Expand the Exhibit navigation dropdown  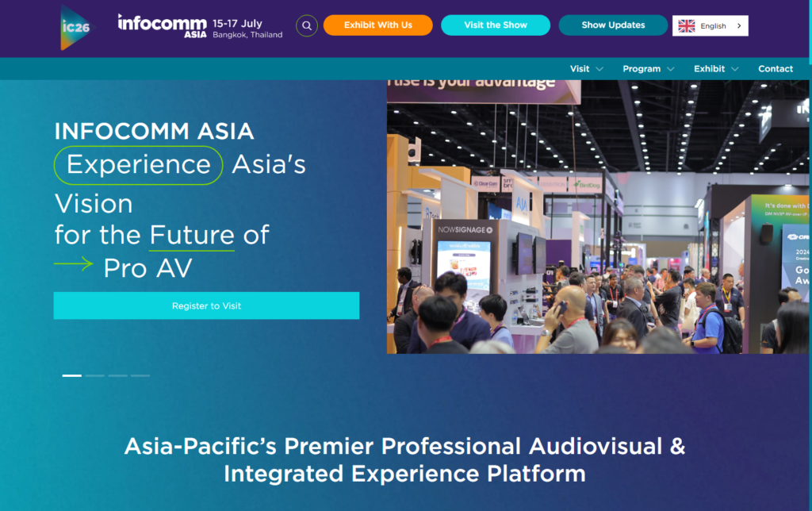point(716,69)
